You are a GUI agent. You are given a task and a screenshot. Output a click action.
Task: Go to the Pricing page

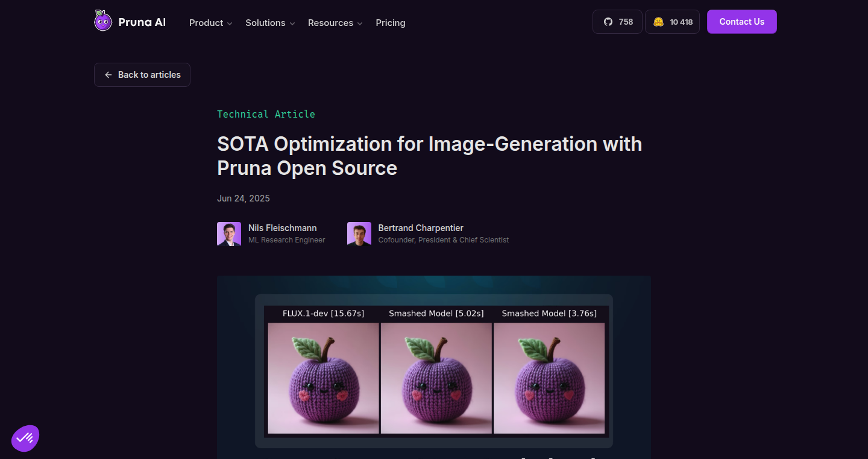[391, 23]
